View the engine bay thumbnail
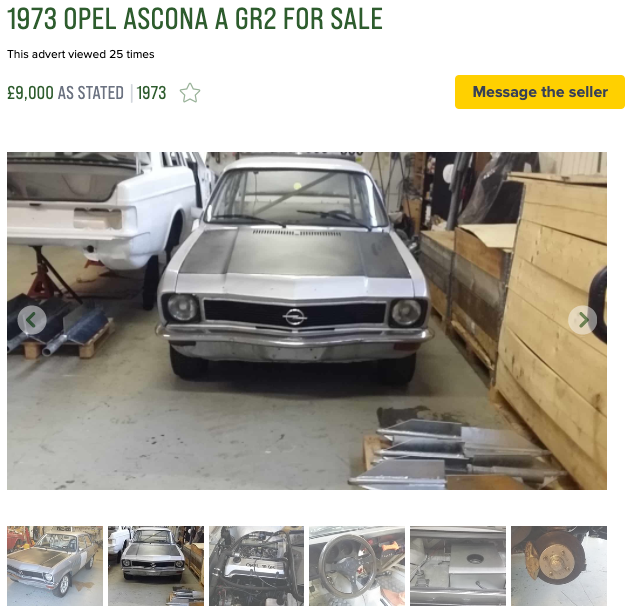Screen dimensions: 634x615 pyautogui.click(x=256, y=566)
